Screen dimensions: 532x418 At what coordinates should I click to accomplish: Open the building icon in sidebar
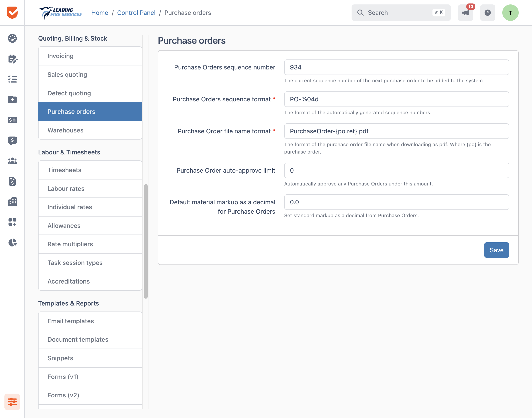(x=12, y=202)
